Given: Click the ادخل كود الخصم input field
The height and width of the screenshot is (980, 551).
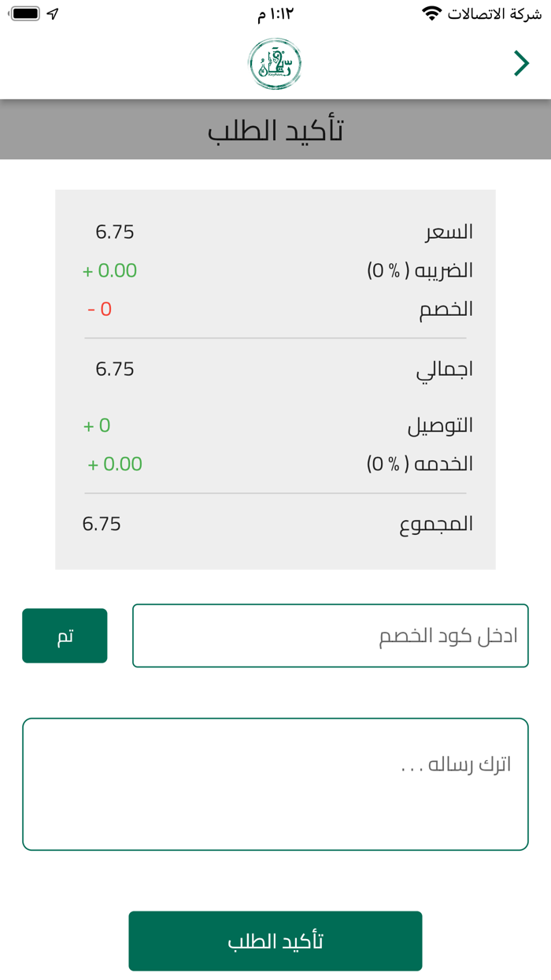Looking at the screenshot, I should coord(331,635).
